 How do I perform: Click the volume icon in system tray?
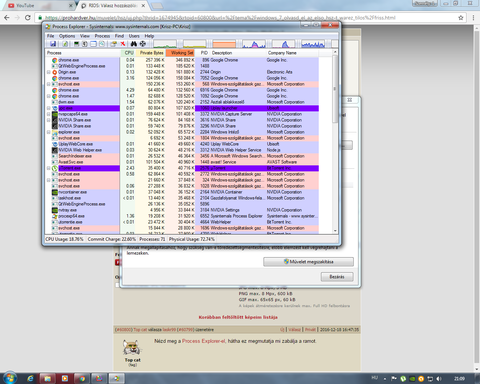[x=439, y=379]
